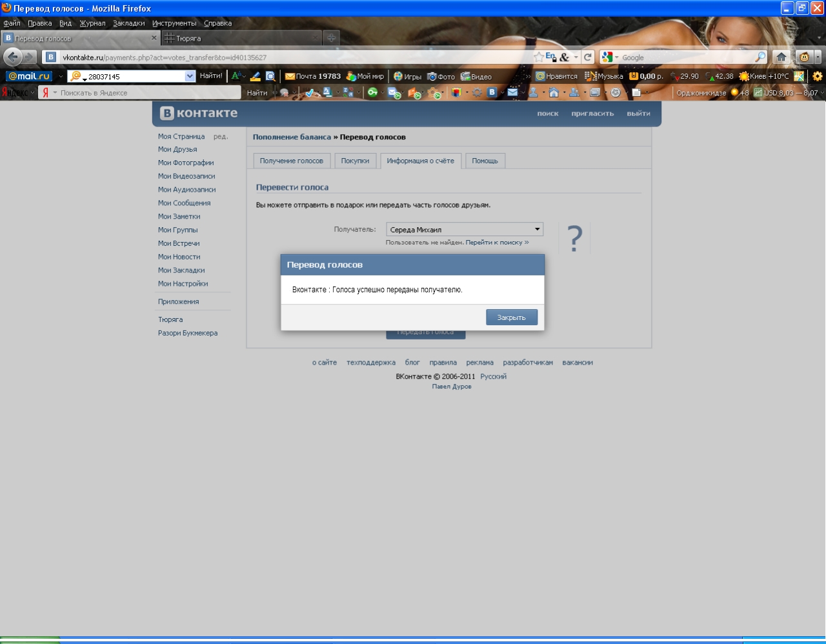Click the monkey face toolbar icon

[x=804, y=57]
